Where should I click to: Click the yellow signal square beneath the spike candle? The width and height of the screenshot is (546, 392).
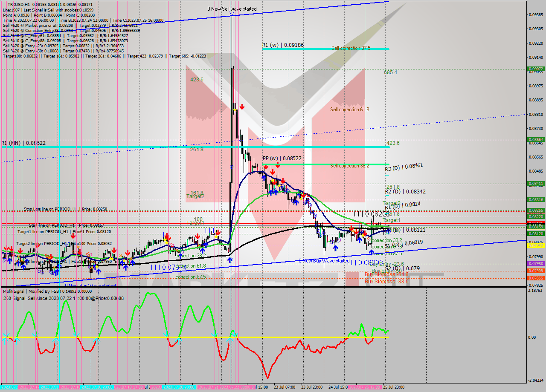(235, 110)
